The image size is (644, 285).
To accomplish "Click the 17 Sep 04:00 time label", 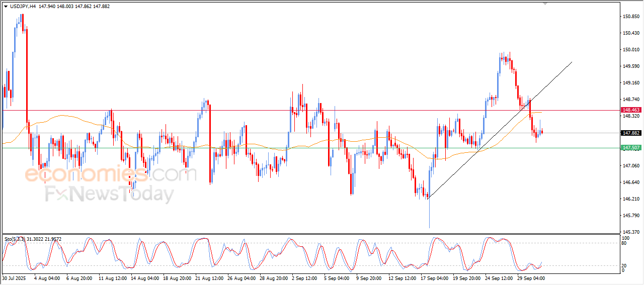I will click(434, 278).
